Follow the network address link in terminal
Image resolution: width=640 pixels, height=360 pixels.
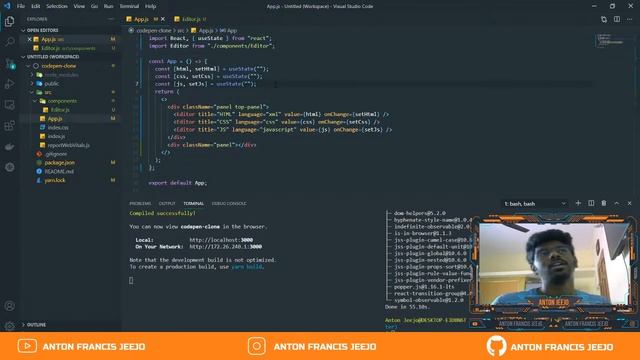[x=226, y=247]
